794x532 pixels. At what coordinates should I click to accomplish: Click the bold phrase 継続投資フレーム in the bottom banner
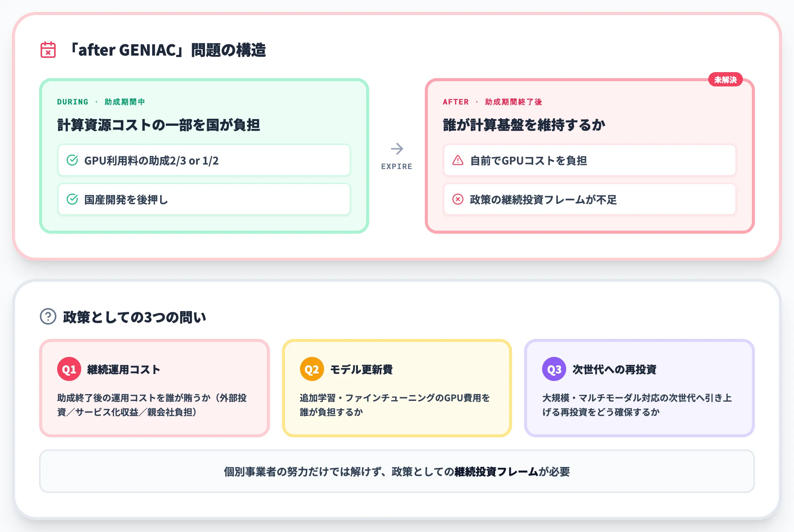496,472
